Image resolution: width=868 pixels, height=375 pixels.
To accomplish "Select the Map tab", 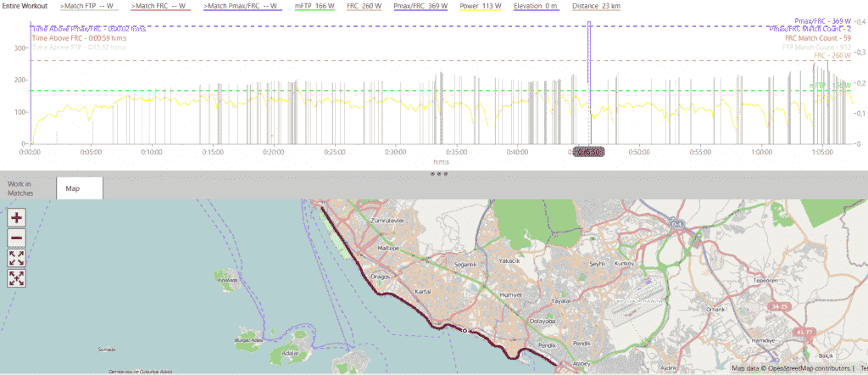I will coord(80,188).
